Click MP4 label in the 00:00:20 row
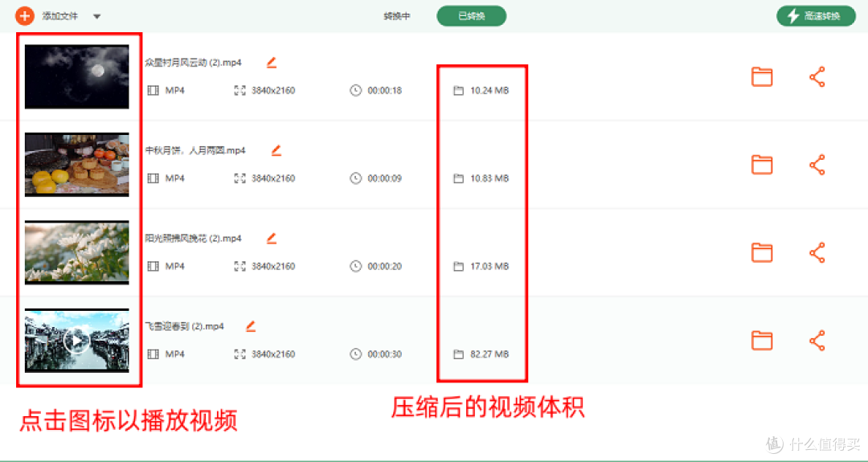This screenshot has width=868, height=462. click(175, 266)
